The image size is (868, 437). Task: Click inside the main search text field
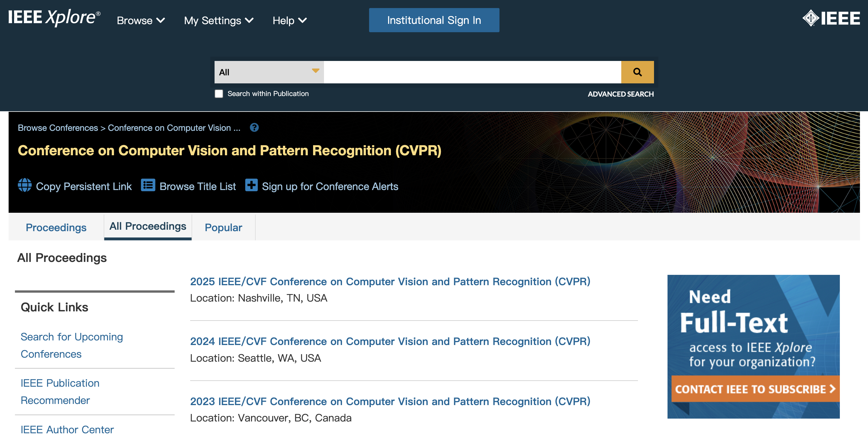[472, 72]
